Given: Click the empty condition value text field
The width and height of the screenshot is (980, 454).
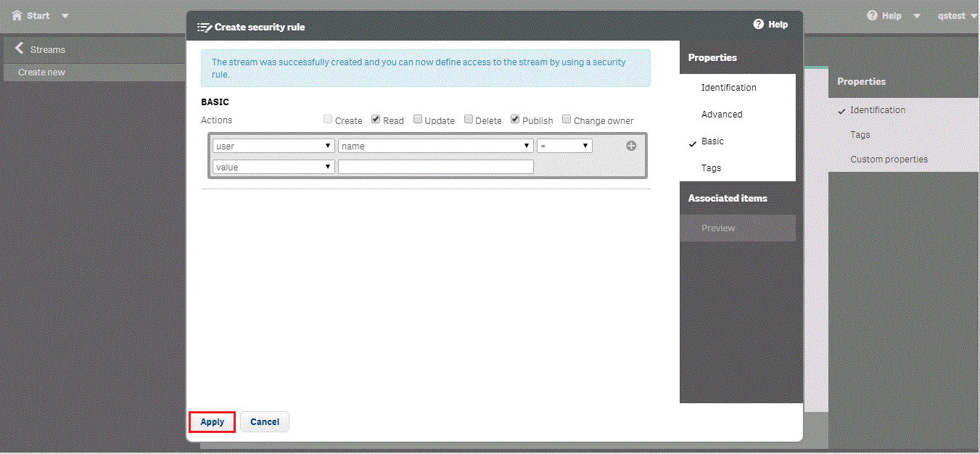Looking at the screenshot, I should [435, 167].
